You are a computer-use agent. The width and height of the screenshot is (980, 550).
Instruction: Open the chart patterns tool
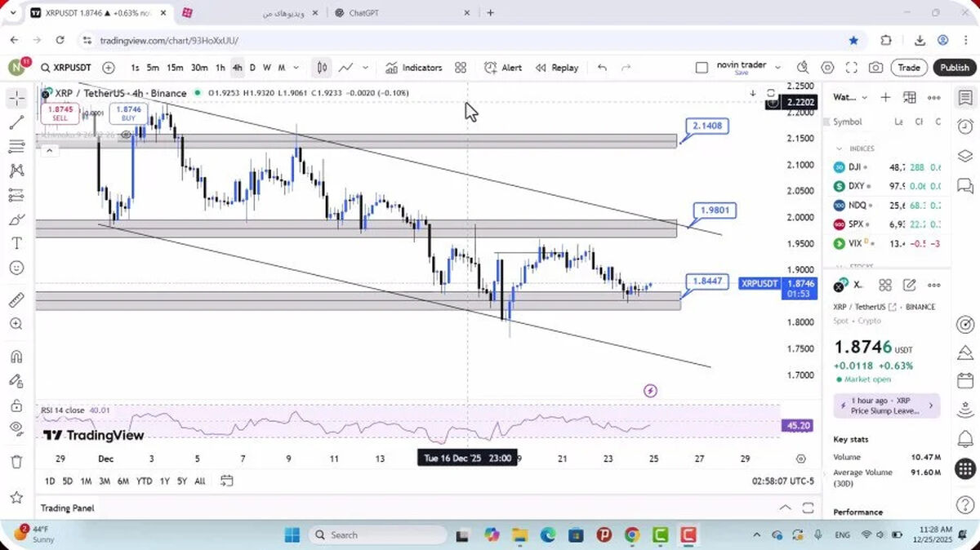point(17,171)
